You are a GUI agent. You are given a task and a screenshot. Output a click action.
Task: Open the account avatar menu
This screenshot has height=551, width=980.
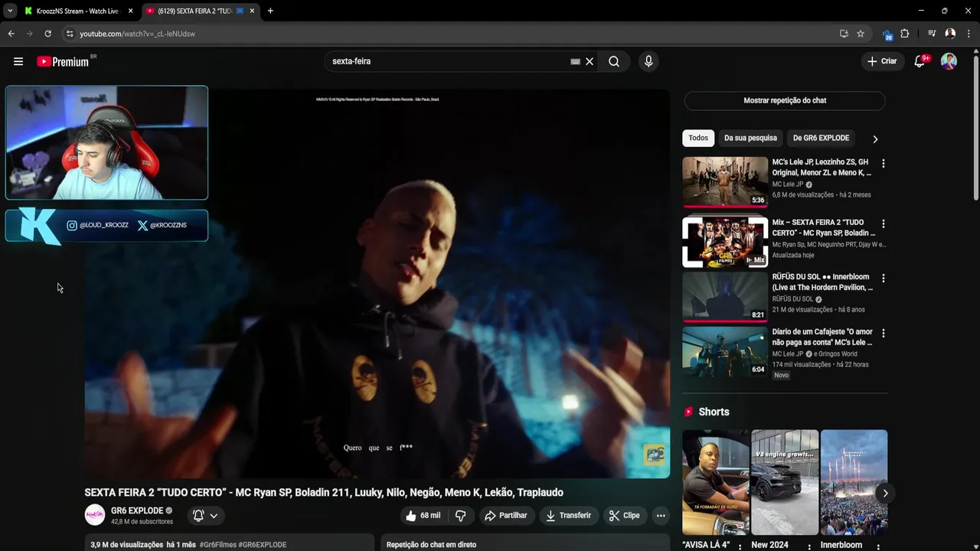(949, 61)
